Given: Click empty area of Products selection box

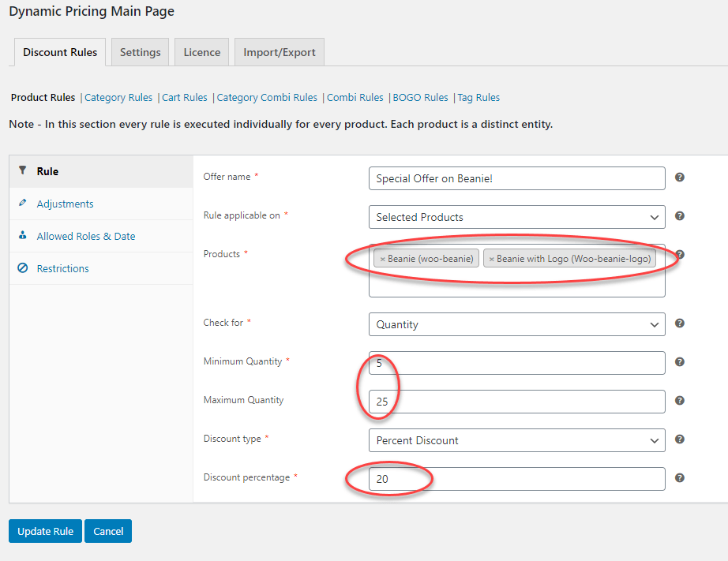Looking at the screenshot, I should (x=516, y=284).
